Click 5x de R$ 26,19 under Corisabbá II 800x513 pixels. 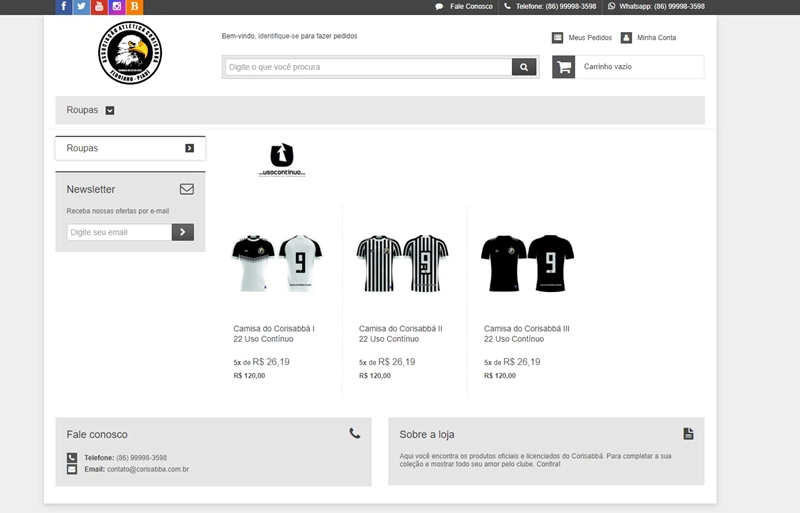pyautogui.click(x=387, y=362)
